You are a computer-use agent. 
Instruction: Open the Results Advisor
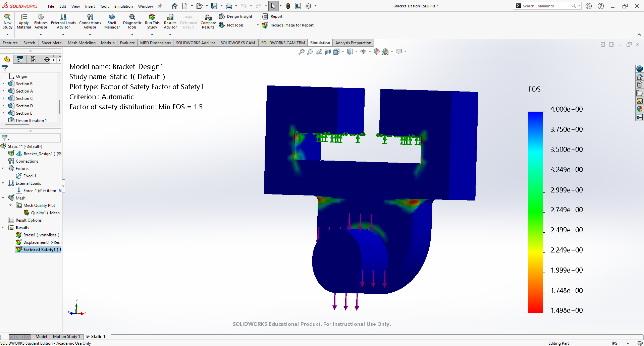point(170,21)
